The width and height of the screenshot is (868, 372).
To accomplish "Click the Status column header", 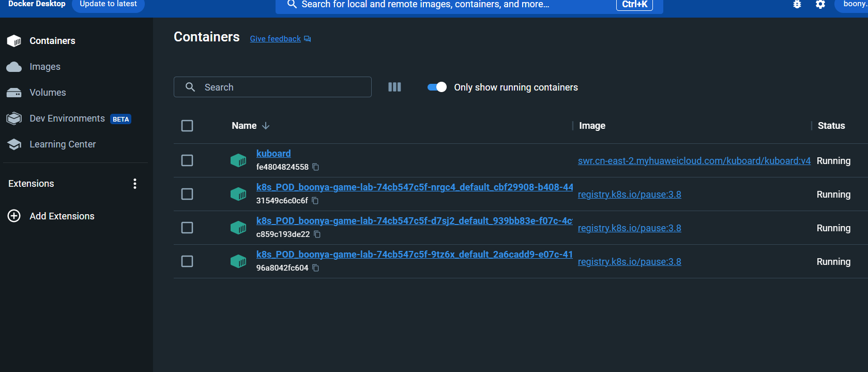I will pyautogui.click(x=831, y=126).
